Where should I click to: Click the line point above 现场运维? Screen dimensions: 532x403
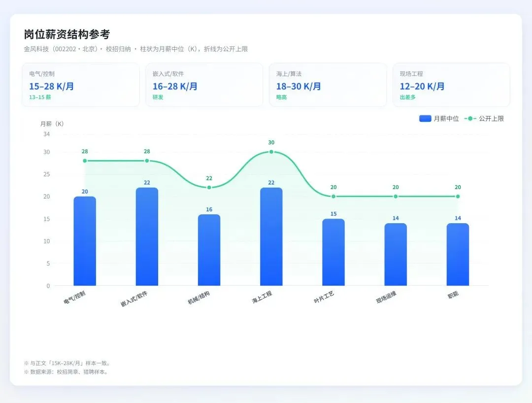click(x=396, y=197)
